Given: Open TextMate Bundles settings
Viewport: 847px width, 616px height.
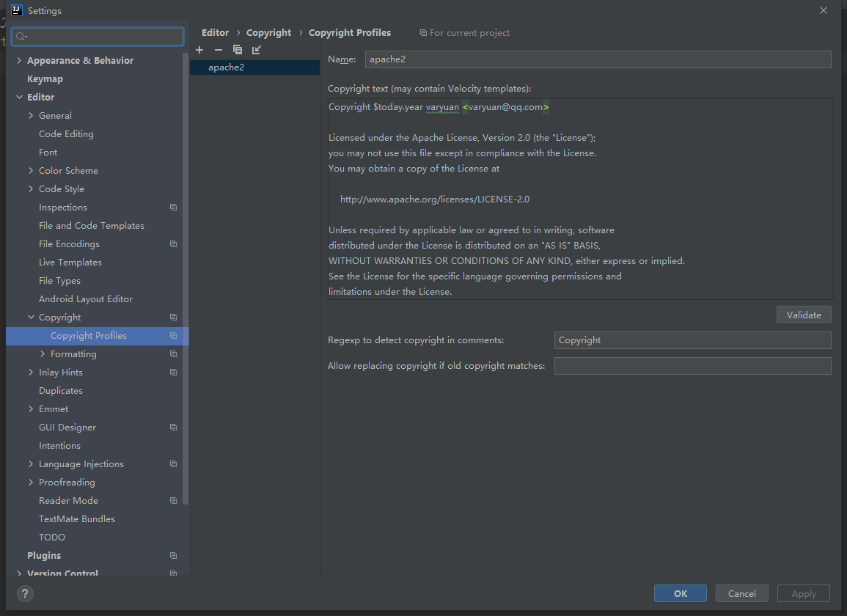Looking at the screenshot, I should (77, 519).
